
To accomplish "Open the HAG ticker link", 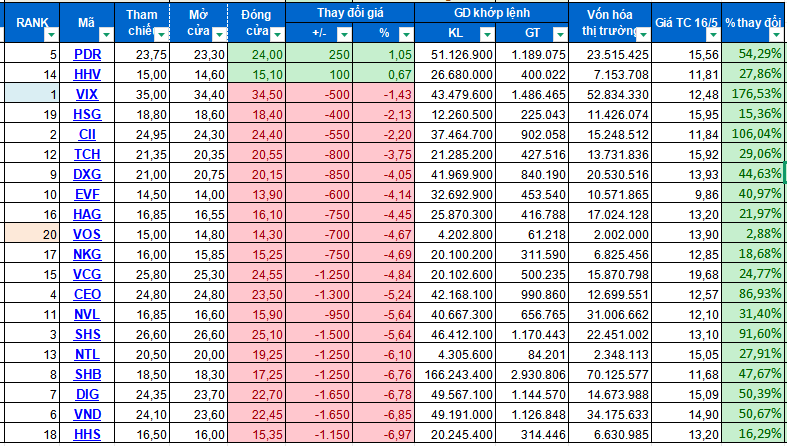I will click(87, 214).
